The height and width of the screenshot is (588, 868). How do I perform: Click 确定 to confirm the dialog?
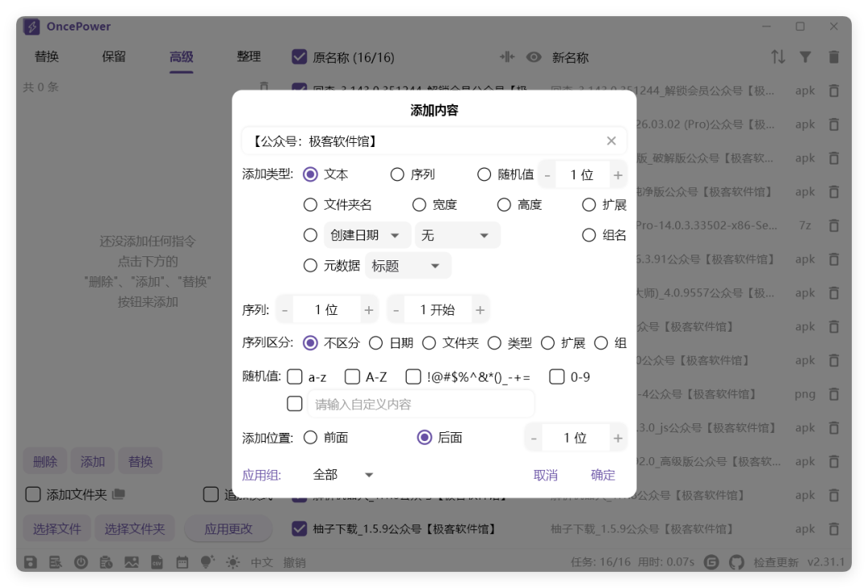603,476
